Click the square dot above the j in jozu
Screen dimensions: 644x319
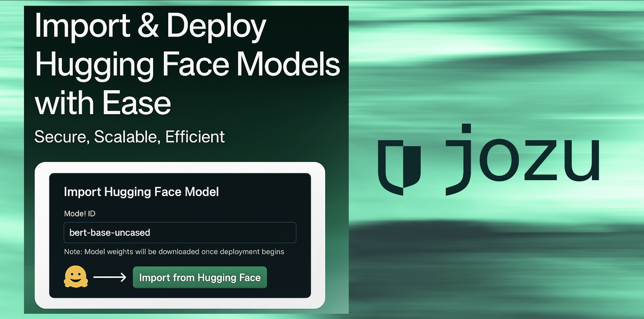point(466,128)
